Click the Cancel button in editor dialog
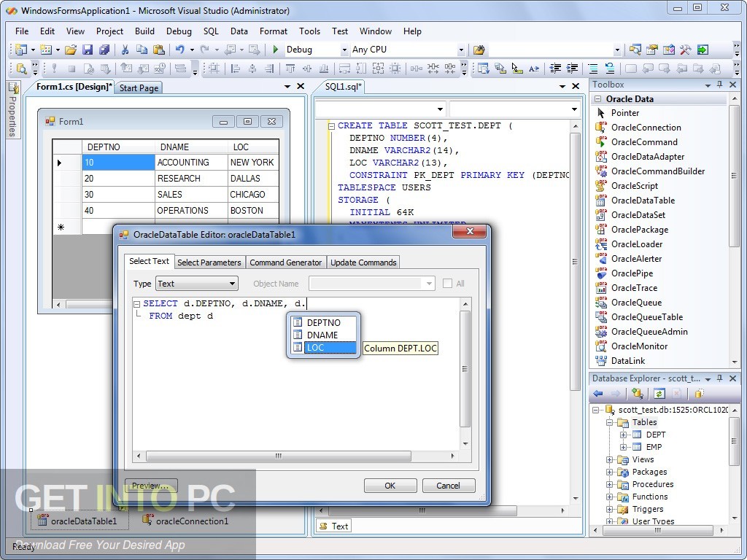Viewport: 747px width, 560px height. (x=449, y=486)
